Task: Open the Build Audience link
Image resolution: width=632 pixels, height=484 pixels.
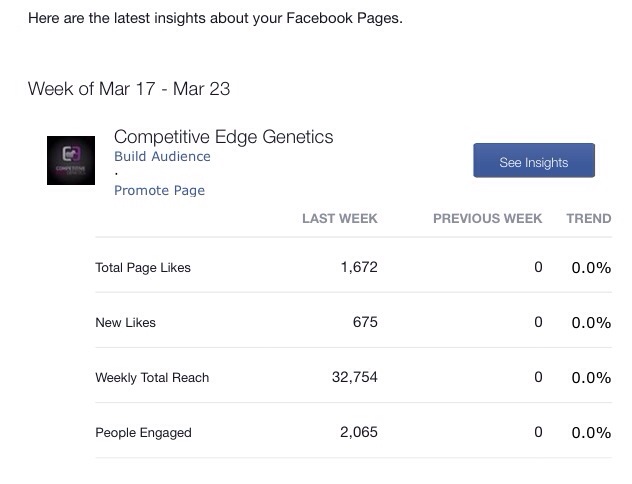Action: pos(162,157)
